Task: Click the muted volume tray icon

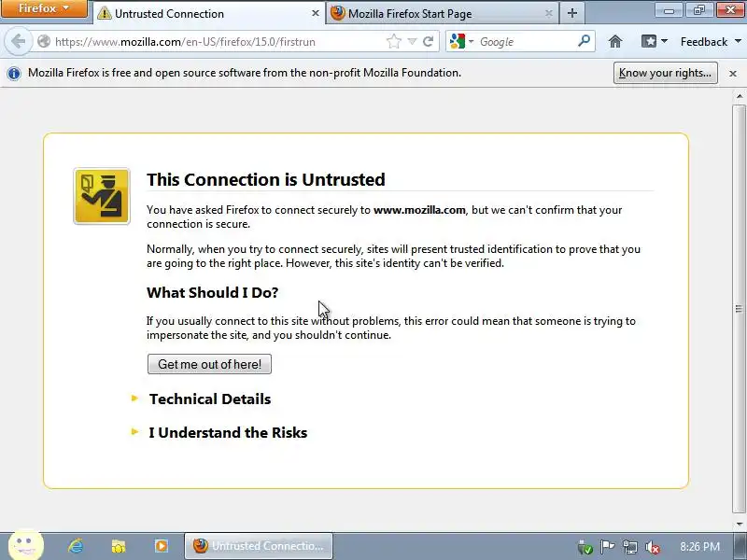Action: 652,547
